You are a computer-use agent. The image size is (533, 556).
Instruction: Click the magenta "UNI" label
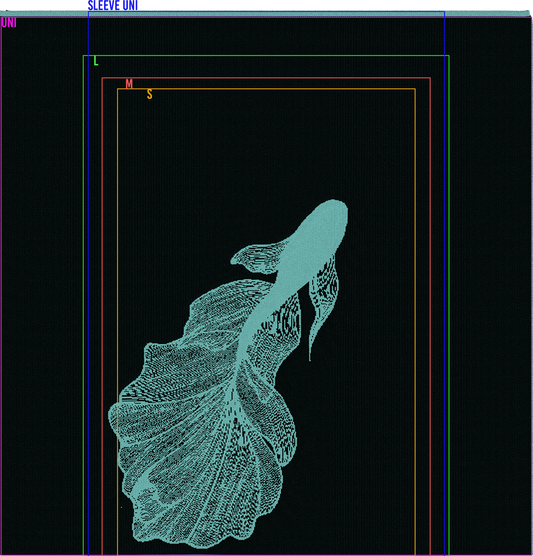click(9, 23)
